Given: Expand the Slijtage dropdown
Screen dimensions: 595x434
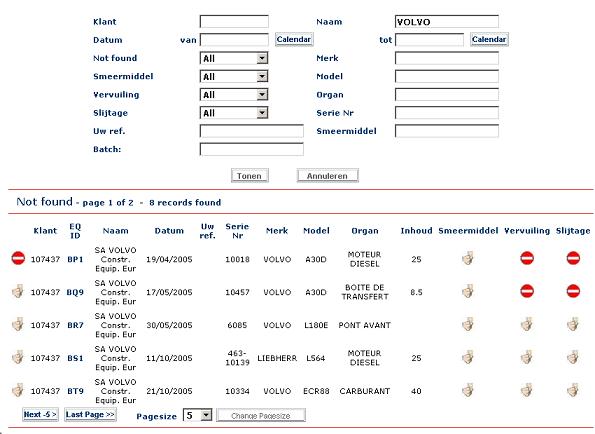Looking at the screenshot, I should coord(234,113).
